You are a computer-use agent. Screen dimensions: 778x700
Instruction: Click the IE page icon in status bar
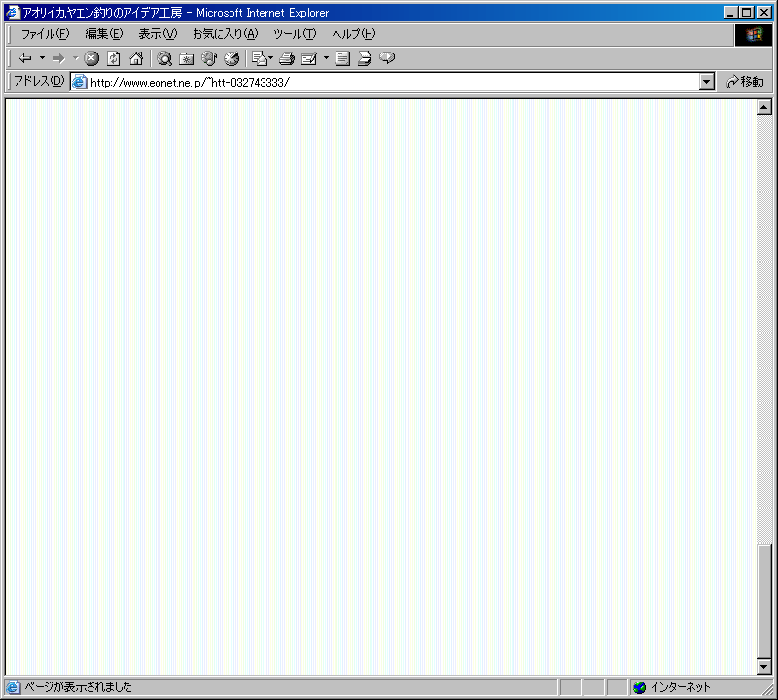pyautogui.click(x=13, y=687)
